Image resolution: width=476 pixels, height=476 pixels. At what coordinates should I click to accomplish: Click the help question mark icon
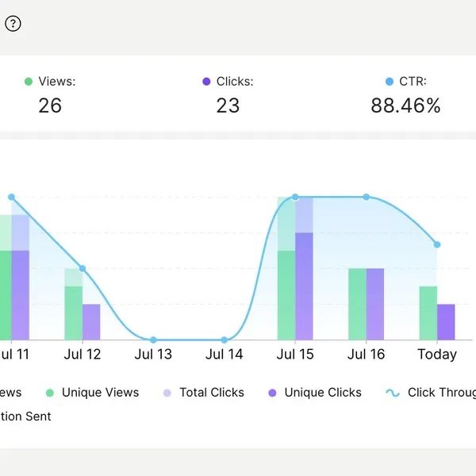[13, 23]
